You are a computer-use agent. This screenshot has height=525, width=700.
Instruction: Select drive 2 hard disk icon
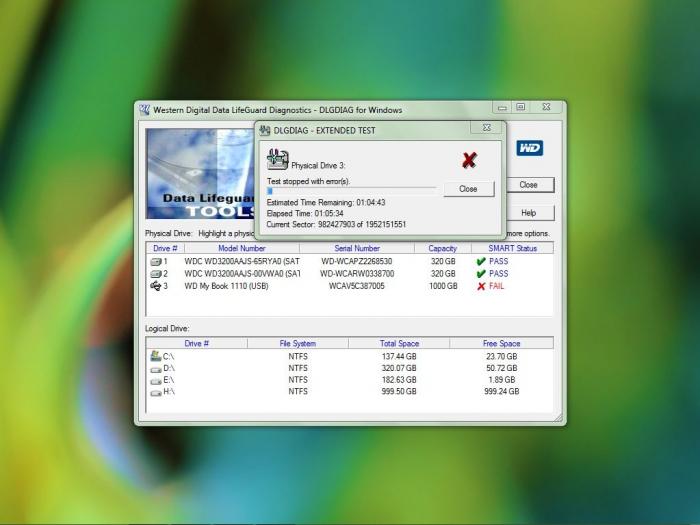point(156,274)
